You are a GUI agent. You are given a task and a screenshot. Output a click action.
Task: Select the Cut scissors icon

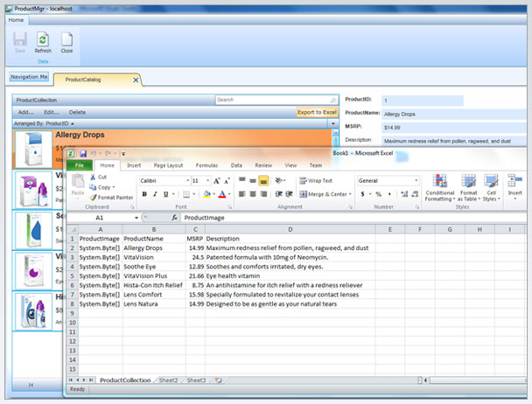pos(93,177)
